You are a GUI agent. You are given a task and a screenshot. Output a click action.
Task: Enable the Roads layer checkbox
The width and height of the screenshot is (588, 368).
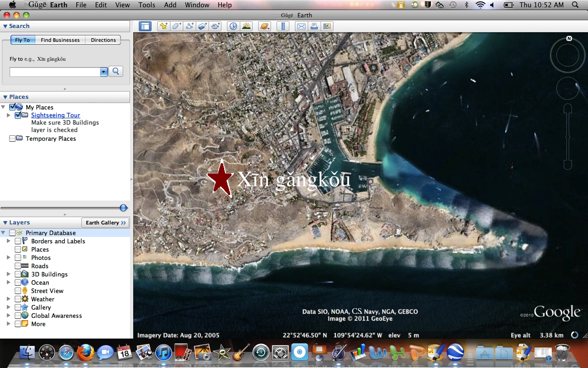pos(18,266)
